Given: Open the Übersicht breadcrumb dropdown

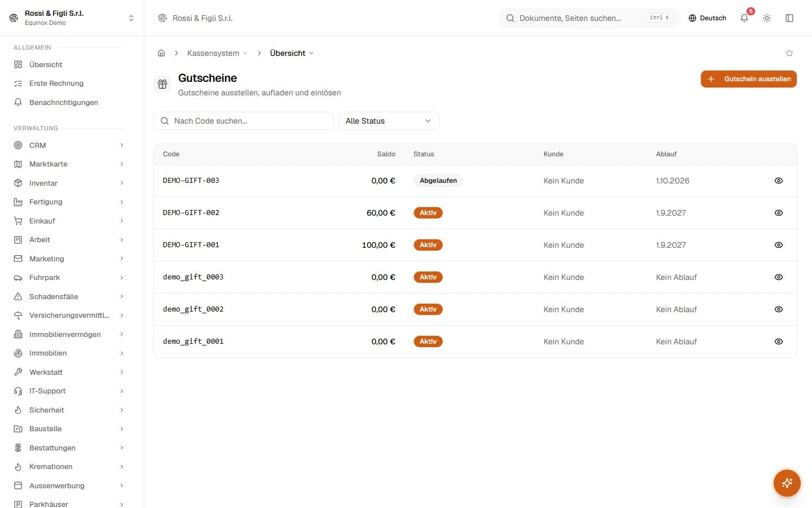Looking at the screenshot, I should click(x=292, y=53).
